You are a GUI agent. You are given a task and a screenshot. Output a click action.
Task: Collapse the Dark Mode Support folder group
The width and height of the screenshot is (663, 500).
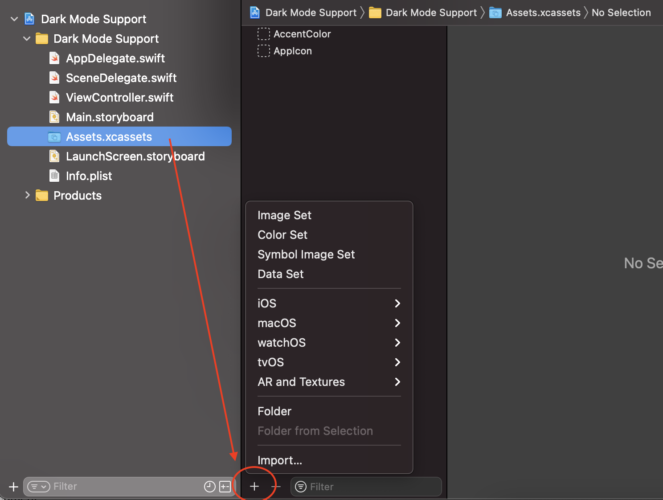point(27,39)
